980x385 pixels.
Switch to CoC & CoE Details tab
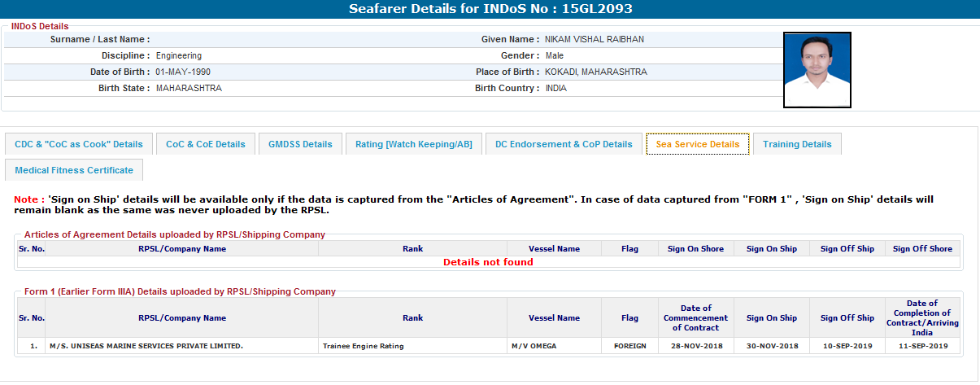[x=205, y=144]
